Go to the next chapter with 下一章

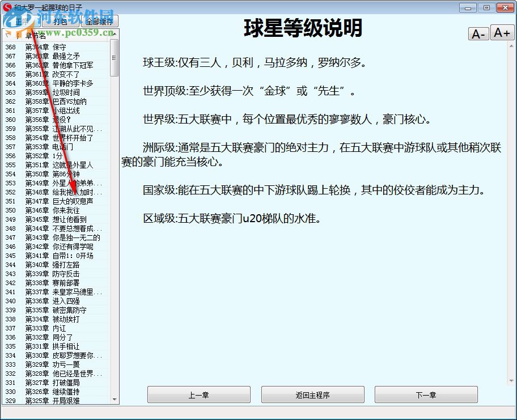(426, 394)
